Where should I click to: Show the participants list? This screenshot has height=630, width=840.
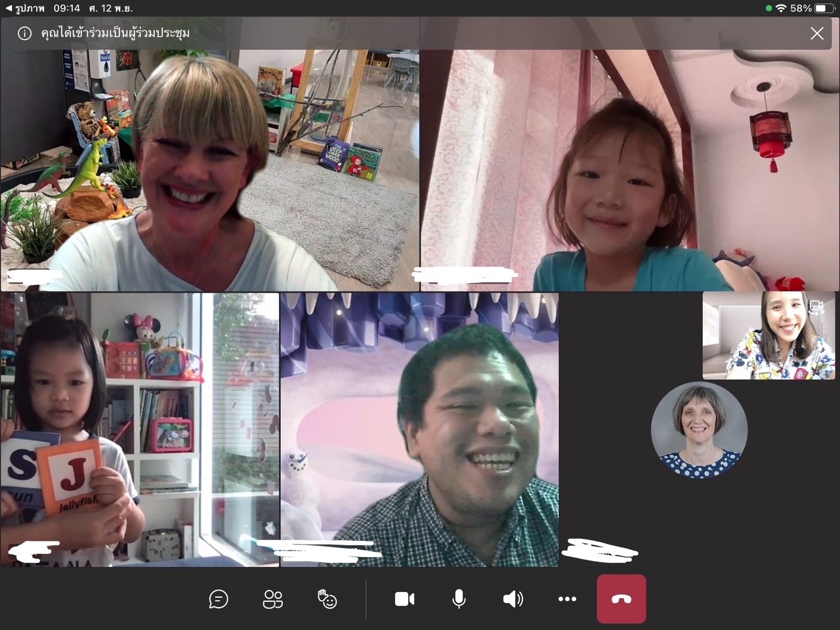point(273,599)
